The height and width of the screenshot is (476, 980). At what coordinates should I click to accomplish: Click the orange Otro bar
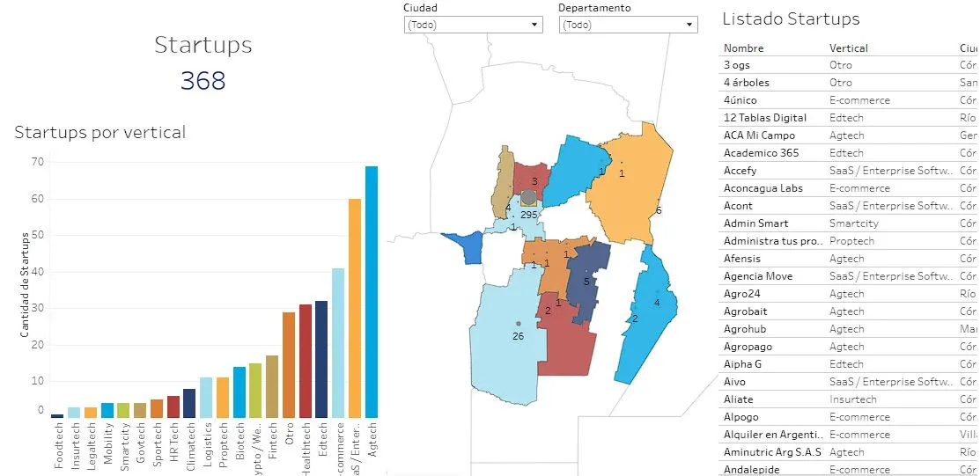pyautogui.click(x=289, y=364)
